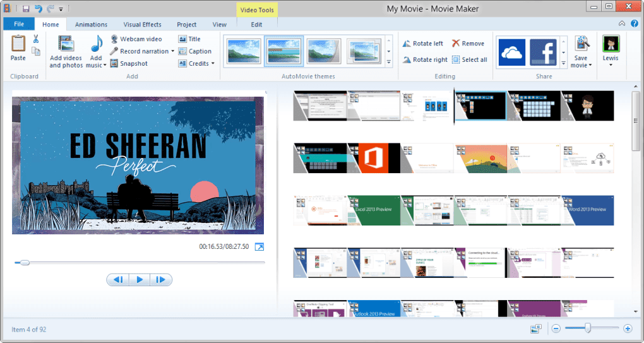The height and width of the screenshot is (343, 644).
Task: Select the first AutoMovie theme thumbnail
Action: coord(244,51)
